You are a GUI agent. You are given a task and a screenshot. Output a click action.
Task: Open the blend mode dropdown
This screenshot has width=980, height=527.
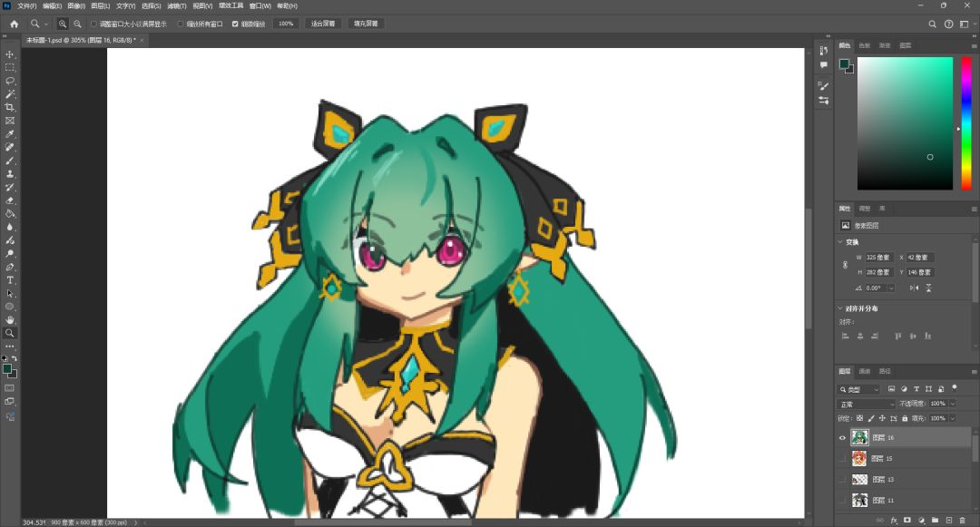click(x=867, y=404)
